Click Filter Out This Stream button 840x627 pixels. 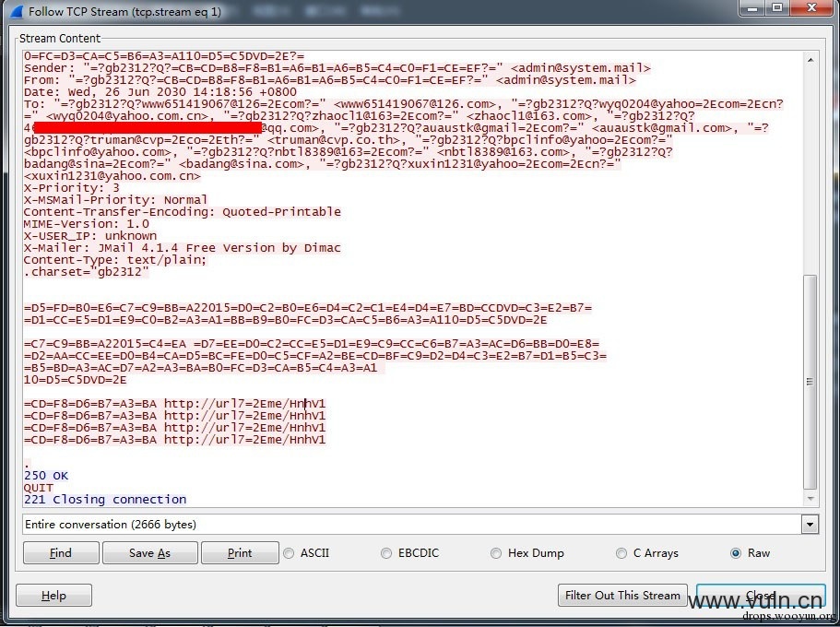tap(622, 596)
